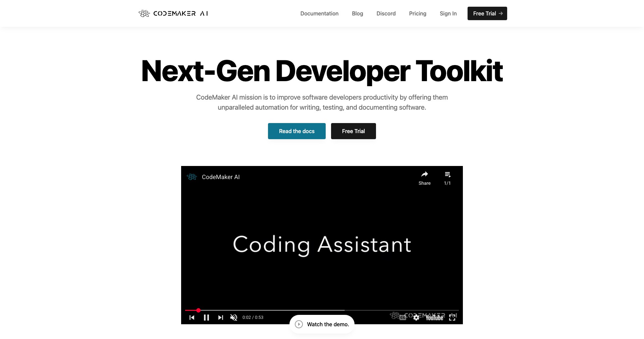Go to the Blog page

pyautogui.click(x=358, y=13)
